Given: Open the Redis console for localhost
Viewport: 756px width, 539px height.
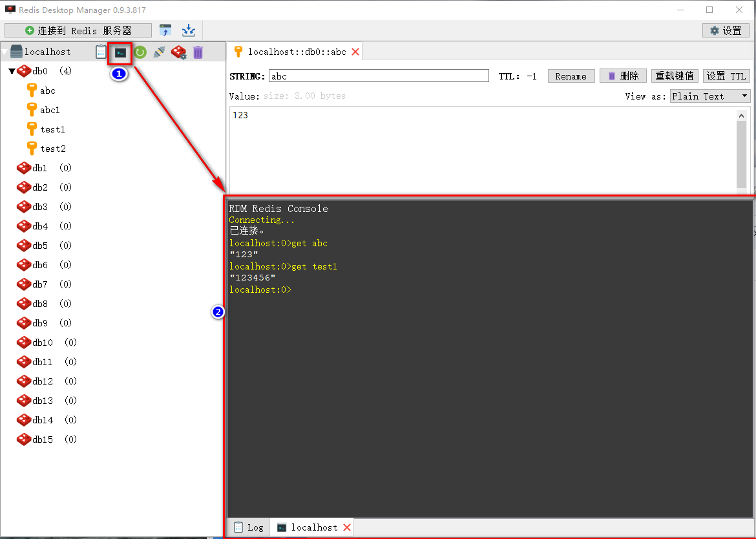Looking at the screenshot, I should coord(121,52).
